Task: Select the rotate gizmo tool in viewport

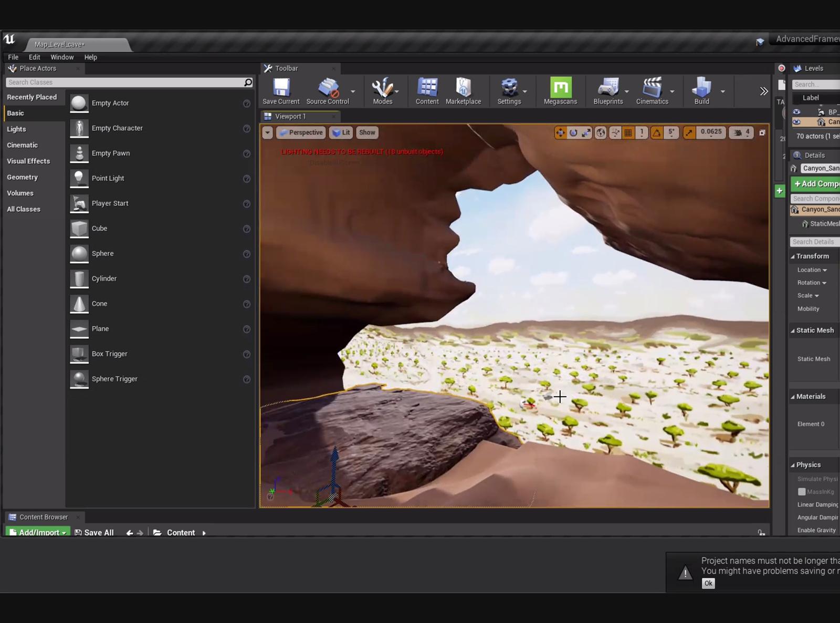Action: point(573,133)
